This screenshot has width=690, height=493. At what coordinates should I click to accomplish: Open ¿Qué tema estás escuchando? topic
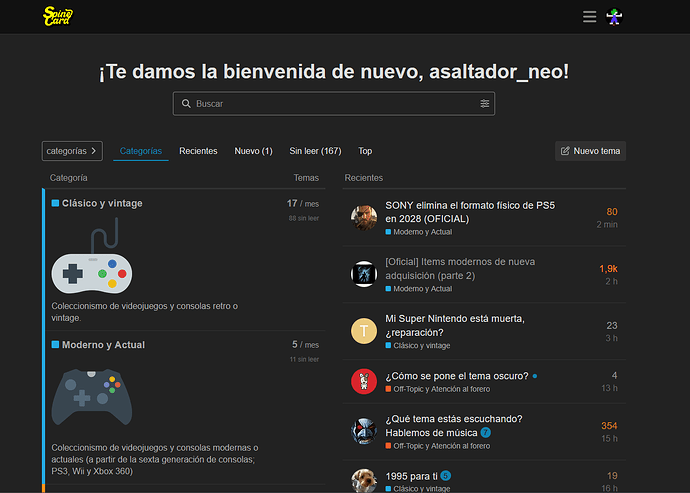(x=454, y=426)
